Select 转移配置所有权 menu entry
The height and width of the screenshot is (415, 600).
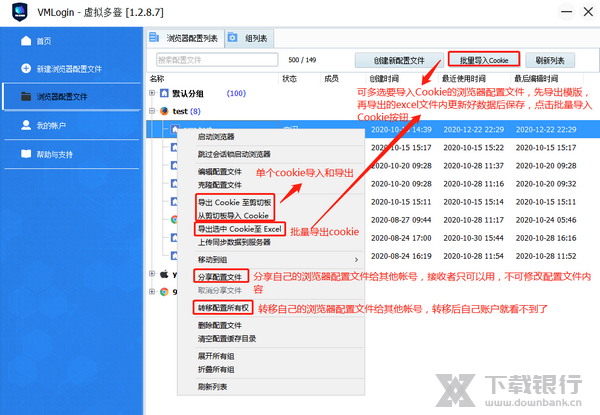(223, 308)
